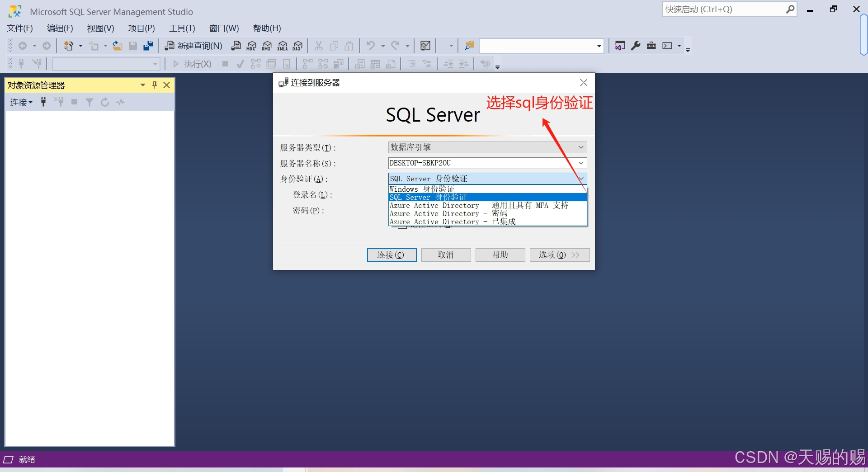
Task: Open the Command Window icon
Action: pos(667,46)
